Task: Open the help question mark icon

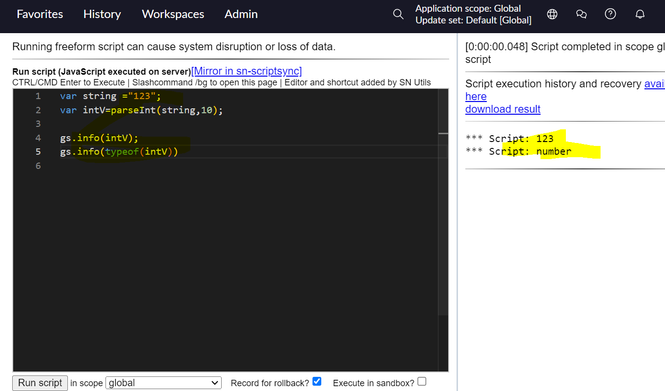Action: (610, 14)
